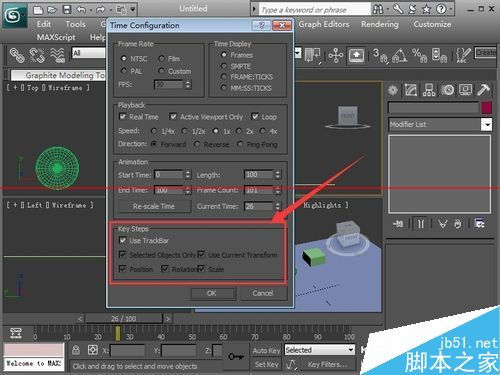Click the Set Key button
This screenshot has height=375, width=500.
(x=266, y=364)
